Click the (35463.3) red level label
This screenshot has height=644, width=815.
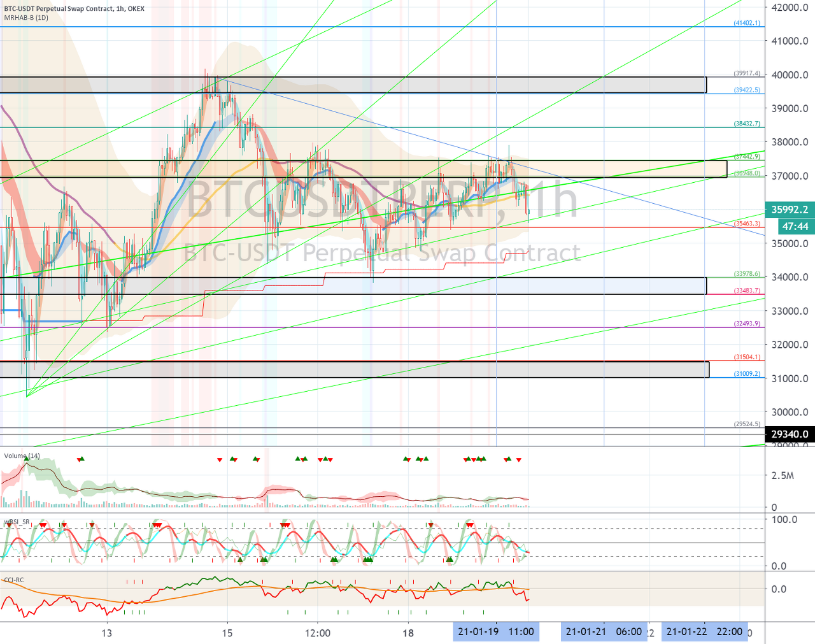point(747,224)
